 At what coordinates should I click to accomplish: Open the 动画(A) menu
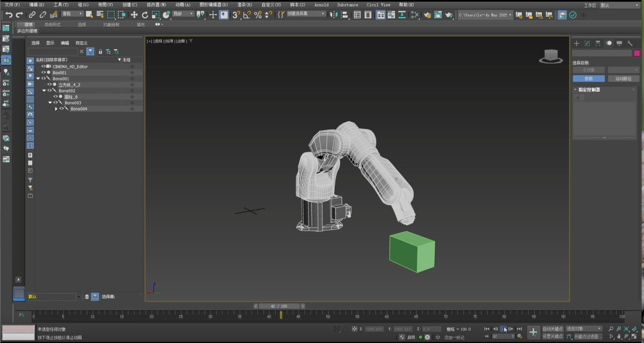[183, 5]
